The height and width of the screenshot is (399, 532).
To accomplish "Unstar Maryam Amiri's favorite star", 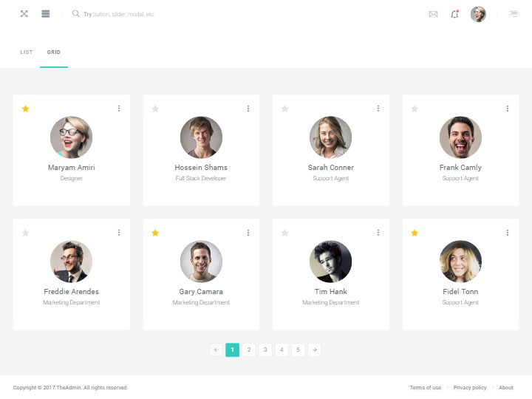I will click(x=26, y=109).
